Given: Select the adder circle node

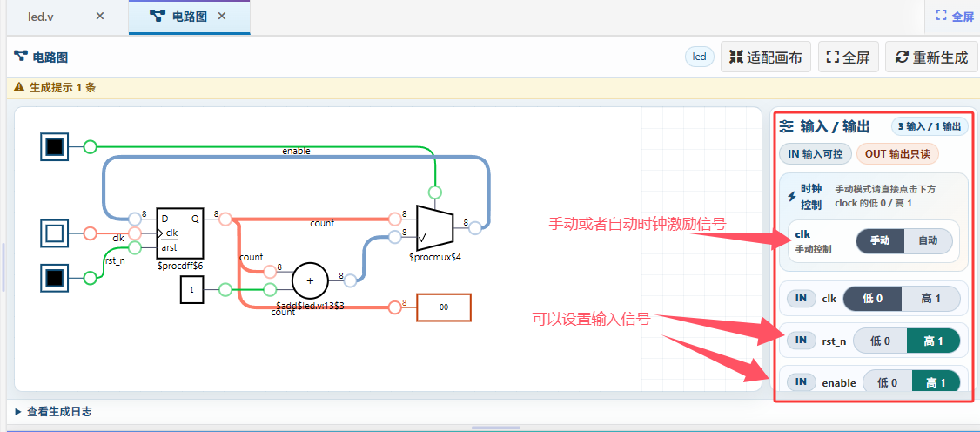Looking at the screenshot, I should pos(309,280).
